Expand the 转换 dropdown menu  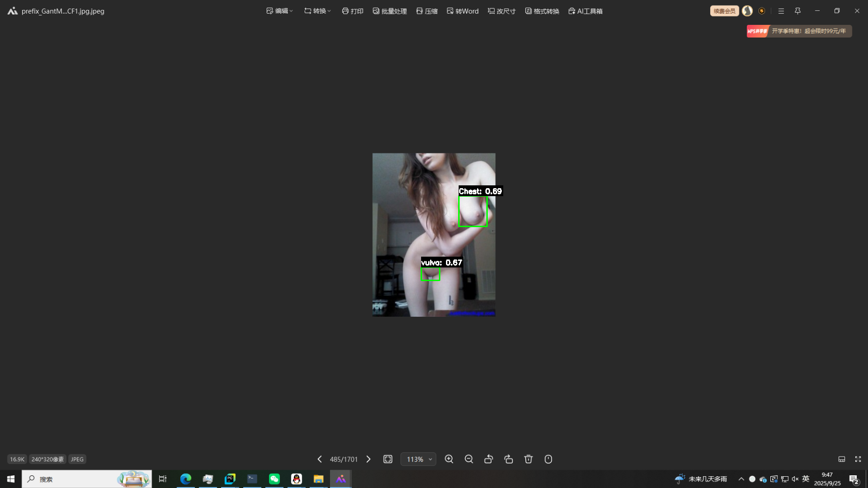point(318,11)
